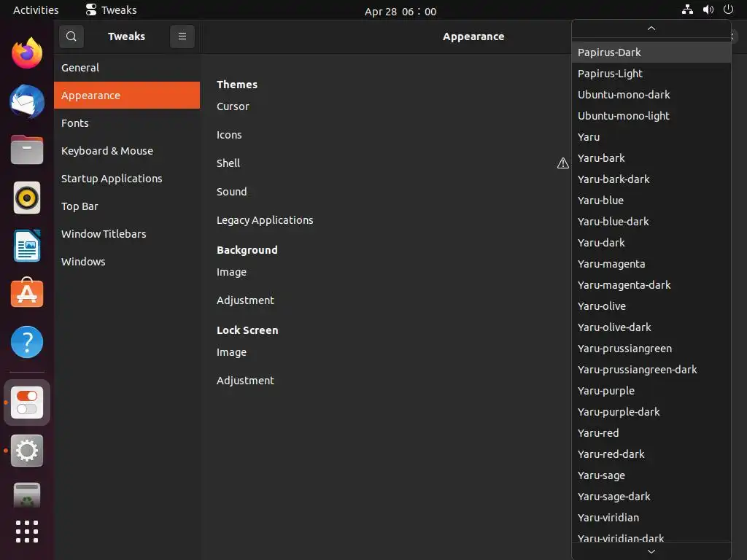Open the Window Titlebars section
The width and height of the screenshot is (747, 560).
pyautogui.click(x=104, y=234)
